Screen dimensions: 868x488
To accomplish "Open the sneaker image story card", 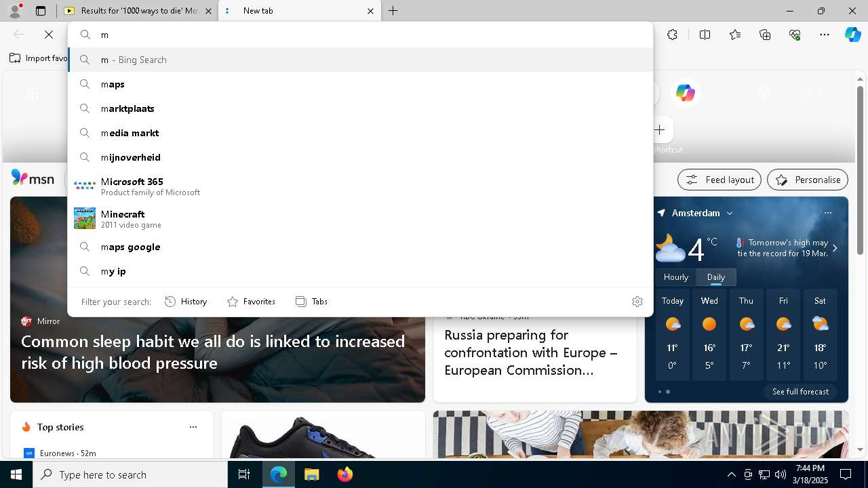I will click(323, 434).
